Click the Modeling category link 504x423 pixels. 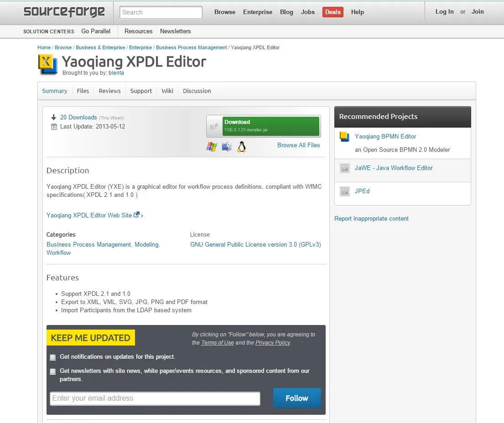[x=146, y=244]
